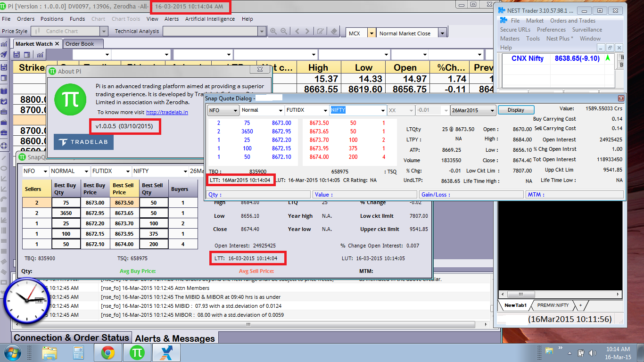Click the TRADELAB logo banner
Screen dimensions: 644x362
coord(83,142)
